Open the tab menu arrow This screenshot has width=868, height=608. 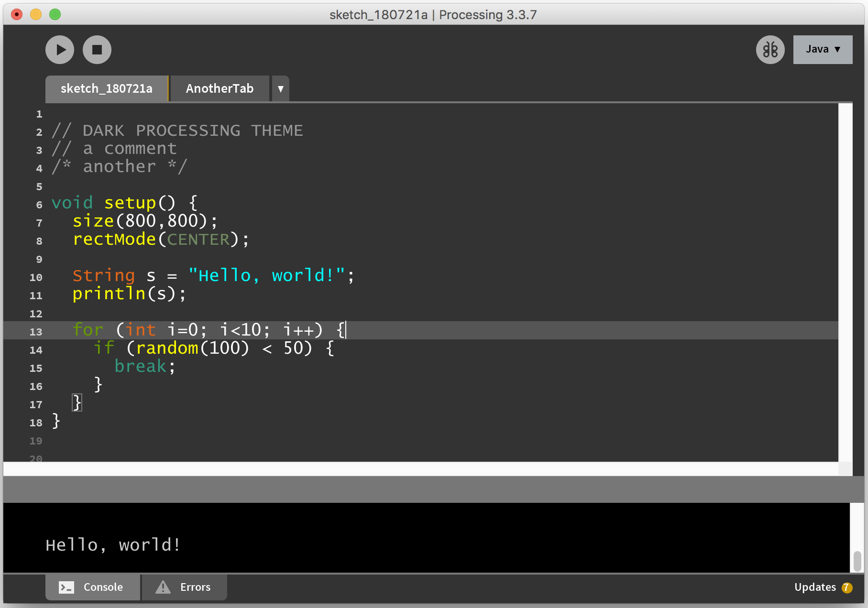point(281,88)
